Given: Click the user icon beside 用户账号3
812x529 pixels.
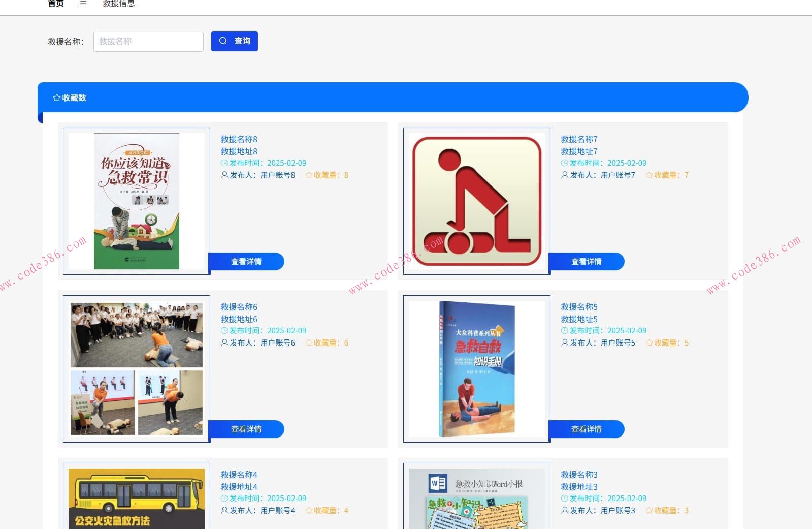Looking at the screenshot, I should pos(565,511).
